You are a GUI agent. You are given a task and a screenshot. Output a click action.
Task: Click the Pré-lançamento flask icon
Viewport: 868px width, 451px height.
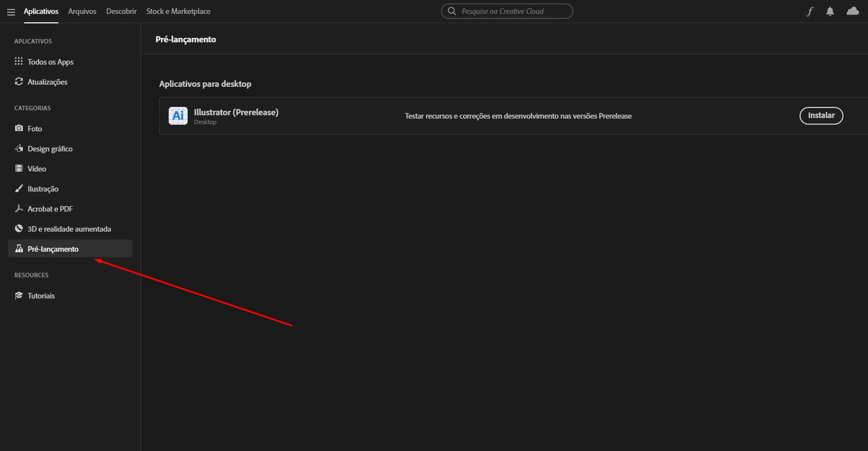pyautogui.click(x=18, y=249)
